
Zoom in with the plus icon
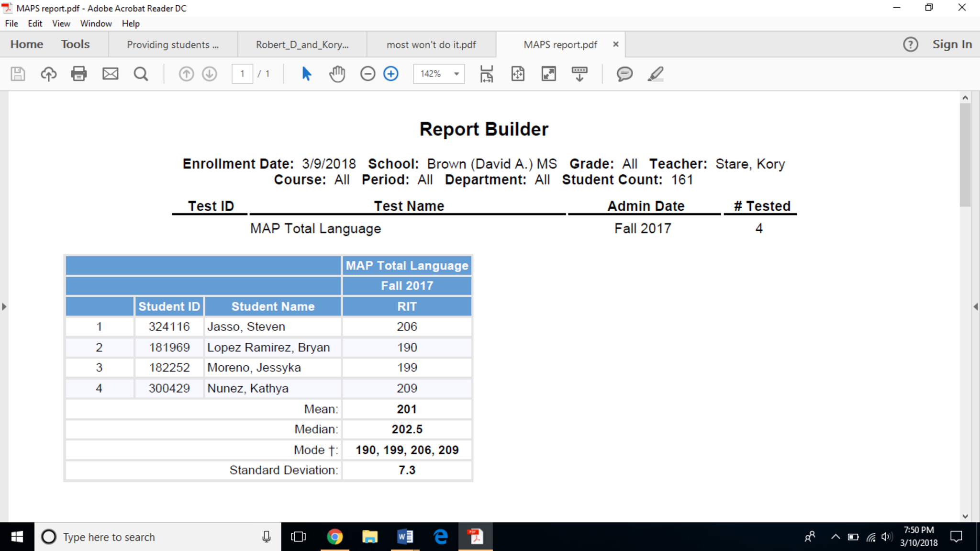(391, 74)
